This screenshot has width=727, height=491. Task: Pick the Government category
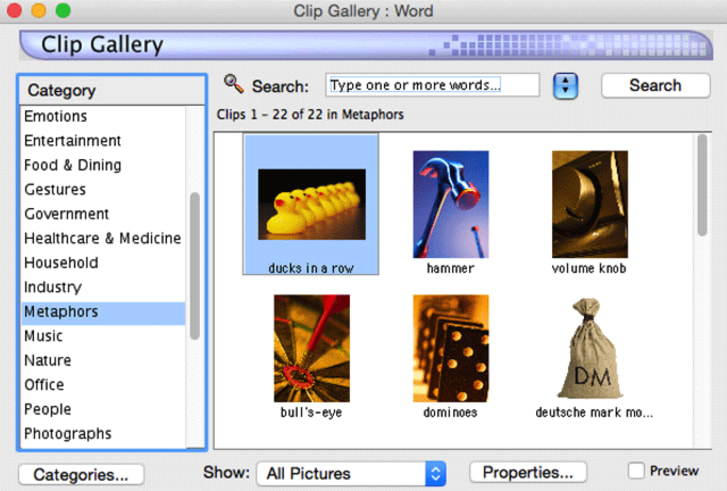(x=103, y=214)
